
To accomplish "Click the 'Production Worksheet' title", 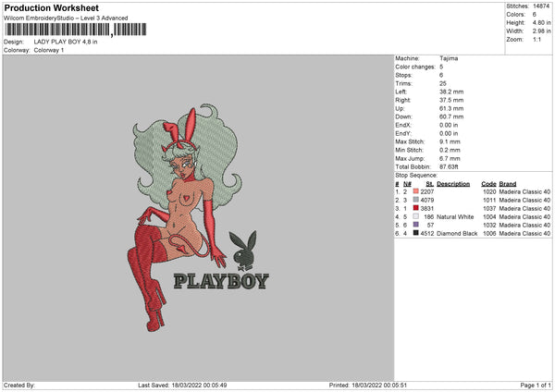I will (x=51, y=7).
